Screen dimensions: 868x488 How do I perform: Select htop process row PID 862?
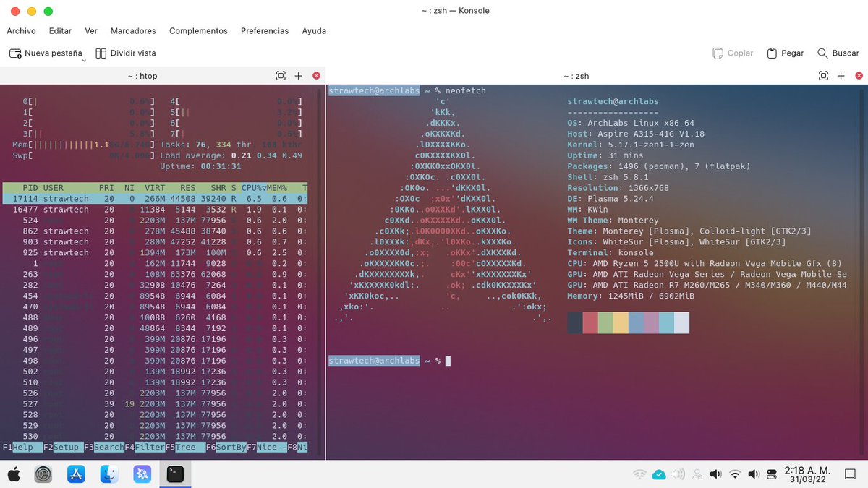tap(155, 231)
